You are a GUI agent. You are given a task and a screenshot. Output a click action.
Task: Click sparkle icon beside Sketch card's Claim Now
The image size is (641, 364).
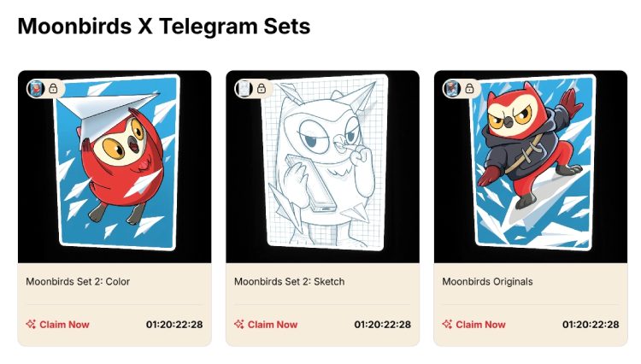238,325
